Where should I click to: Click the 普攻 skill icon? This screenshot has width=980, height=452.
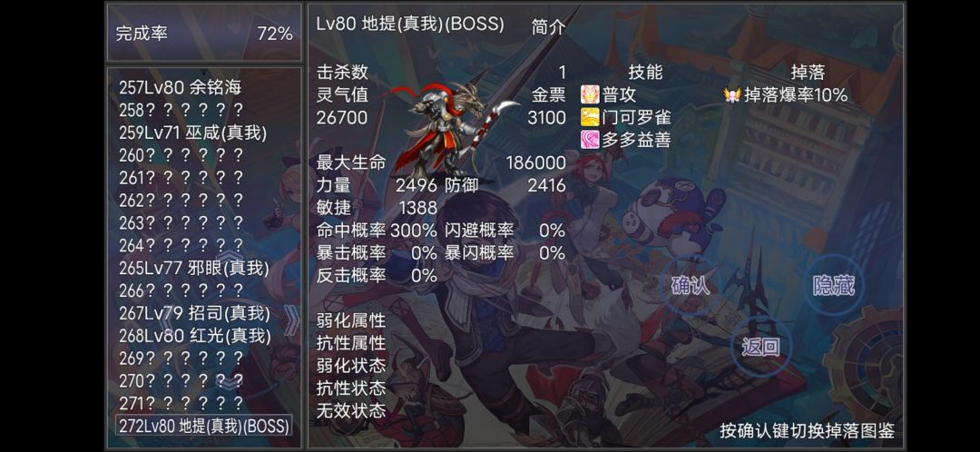(x=590, y=95)
